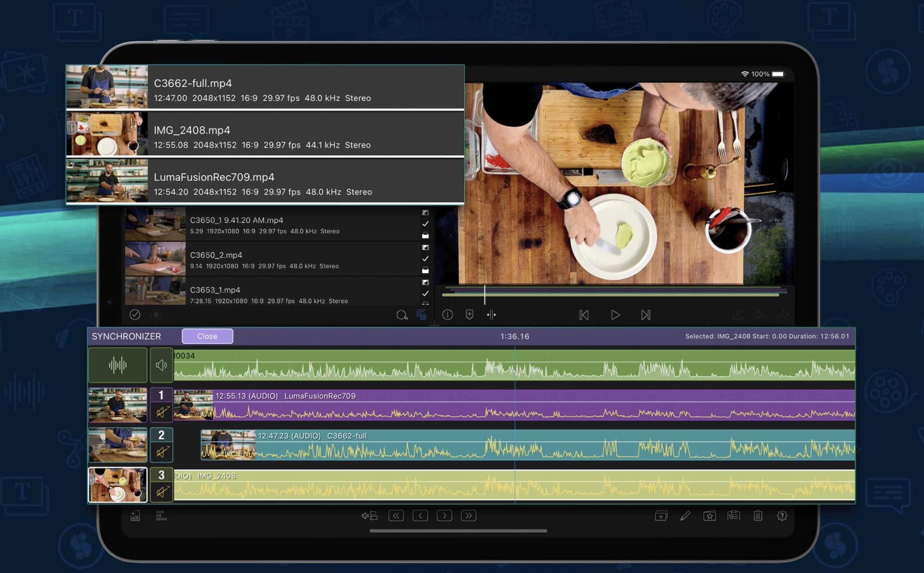The width and height of the screenshot is (924, 573).
Task: Select track number 1 label
Action: [x=161, y=395]
